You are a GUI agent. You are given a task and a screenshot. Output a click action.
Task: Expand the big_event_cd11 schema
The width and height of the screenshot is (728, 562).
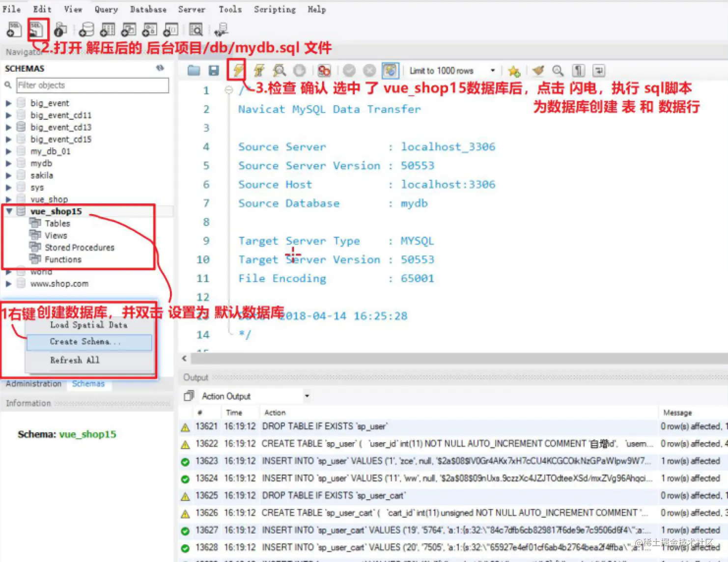tap(8, 115)
